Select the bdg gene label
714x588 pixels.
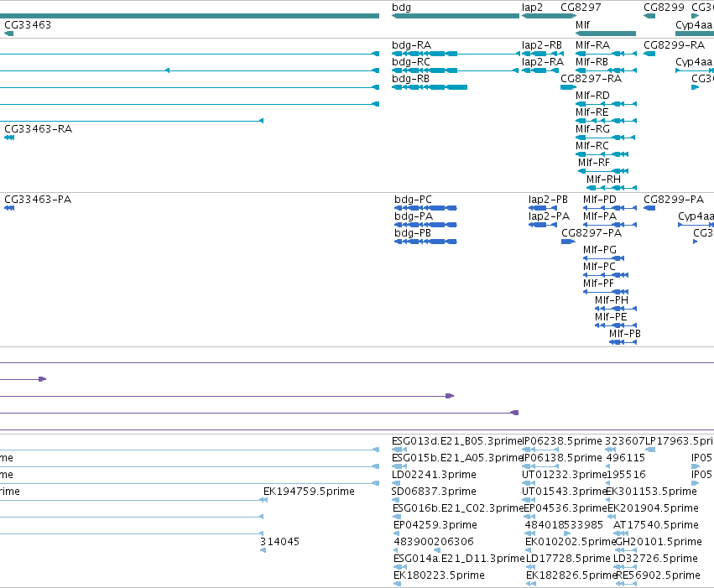tap(401, 8)
